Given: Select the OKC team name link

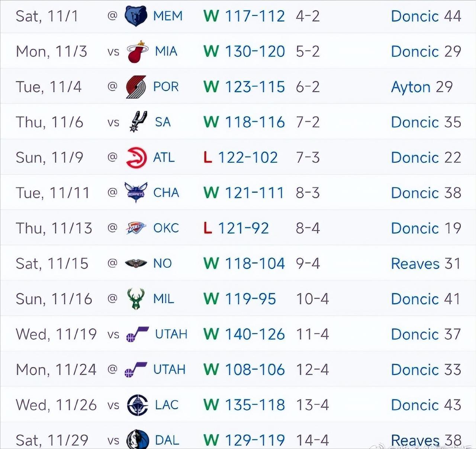Looking at the screenshot, I should click(x=166, y=228).
